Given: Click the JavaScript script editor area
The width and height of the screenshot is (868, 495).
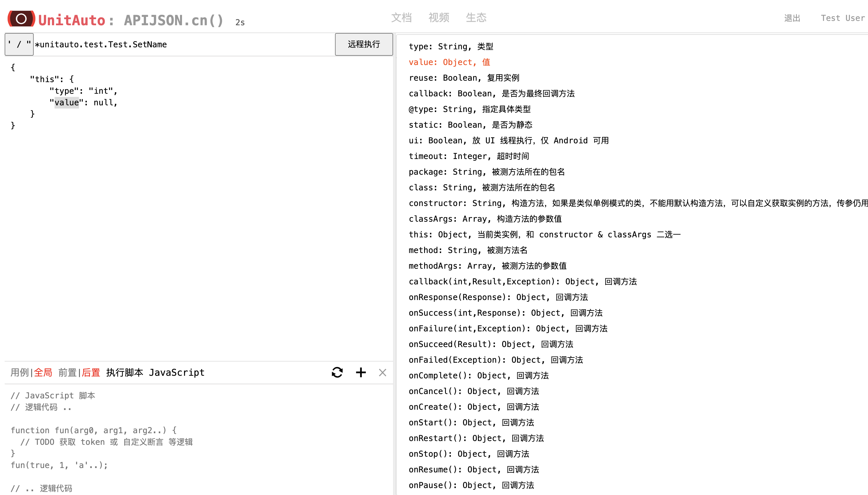Looking at the screenshot, I should 199,440.
